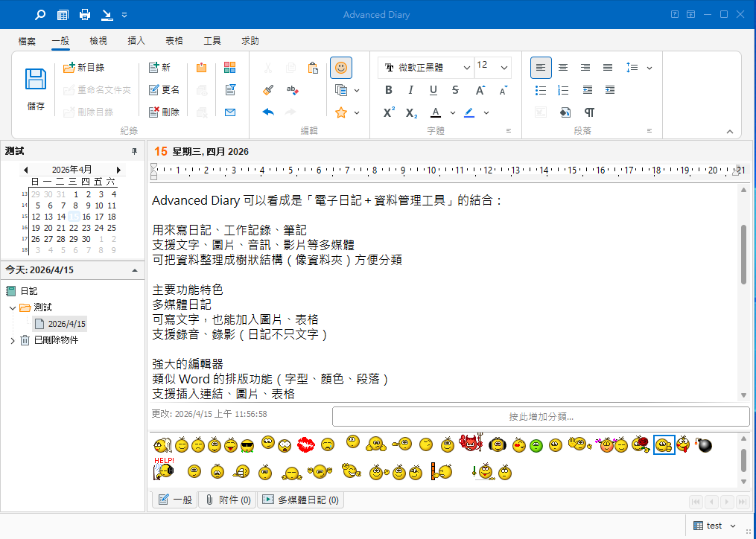Apply the blue highlight pen color

tap(469, 112)
